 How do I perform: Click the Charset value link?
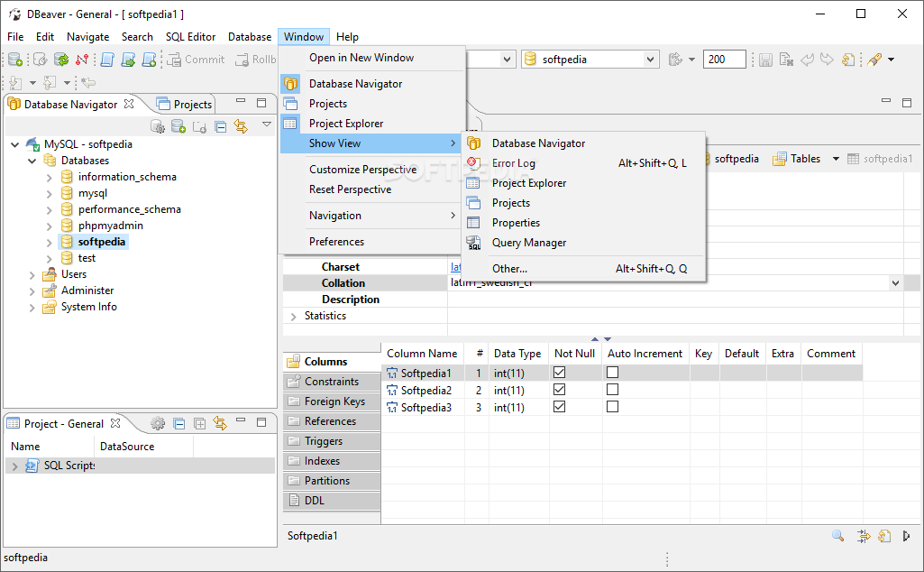point(455,267)
